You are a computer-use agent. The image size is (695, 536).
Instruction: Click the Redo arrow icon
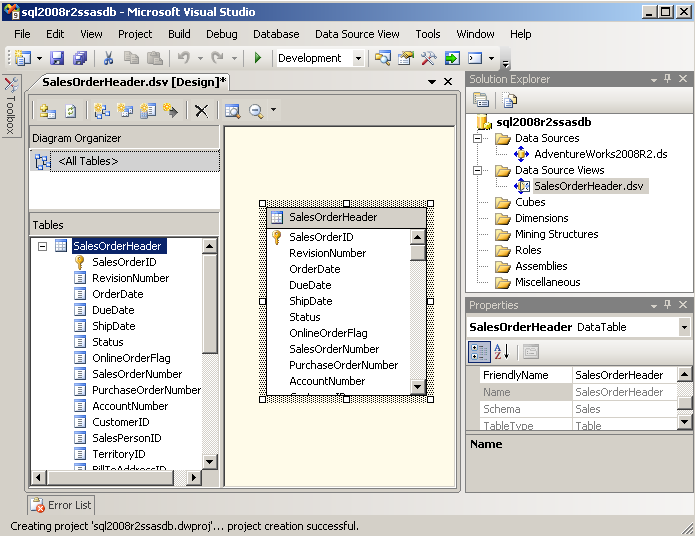(x=217, y=58)
